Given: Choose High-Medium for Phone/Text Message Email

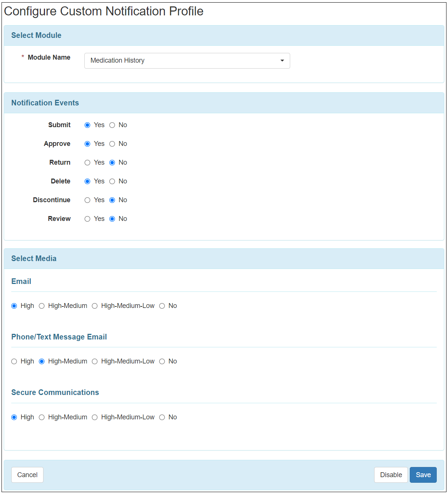Looking at the screenshot, I should (x=42, y=362).
